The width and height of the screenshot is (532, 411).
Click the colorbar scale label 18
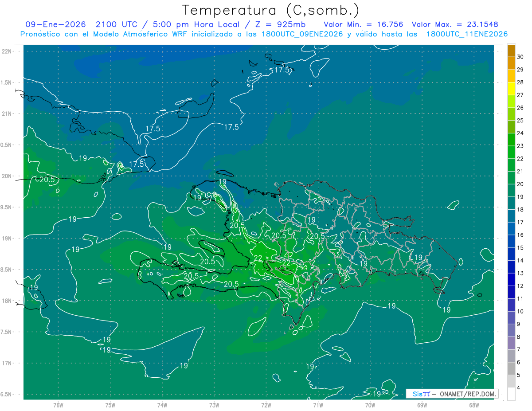tap(520, 210)
